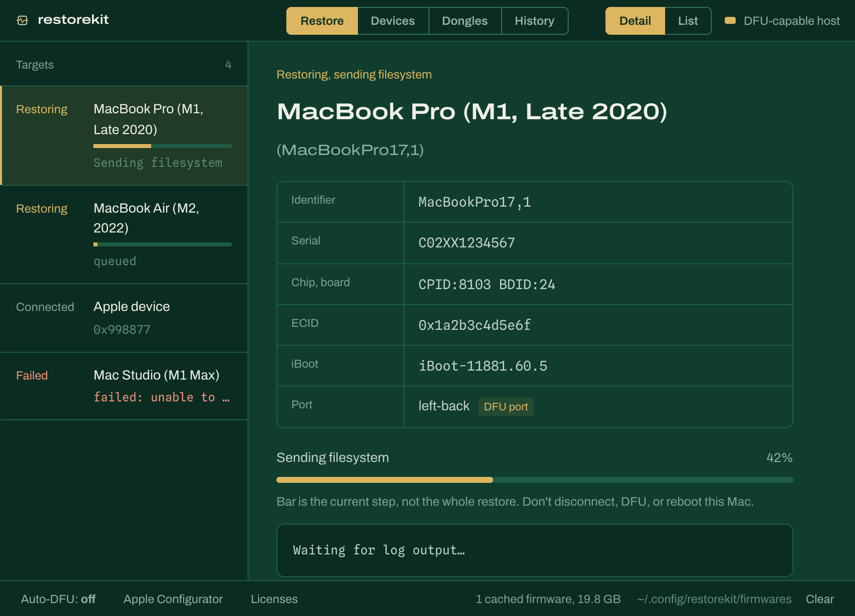
Task: Click the MacBook Pro sidebar progress bar
Action: 163,146
